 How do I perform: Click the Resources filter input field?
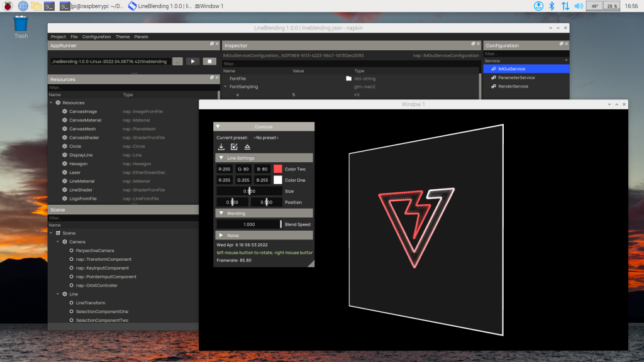click(132, 87)
